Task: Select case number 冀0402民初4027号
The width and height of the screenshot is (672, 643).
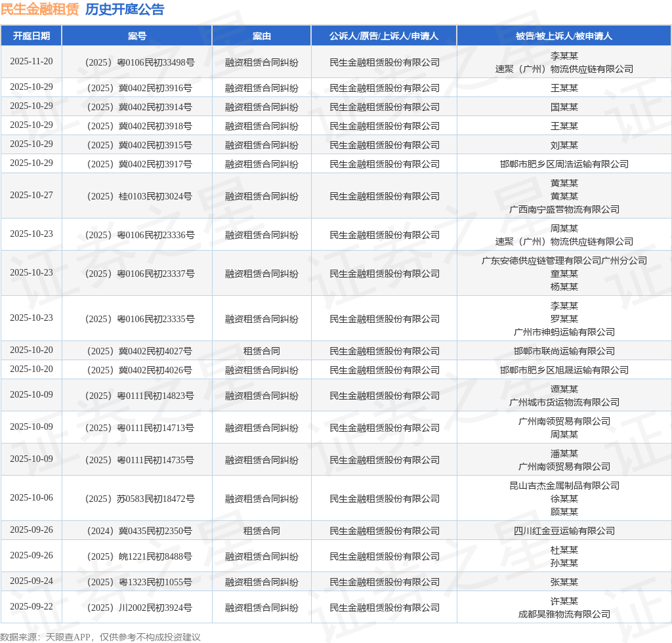Action: pos(140,351)
